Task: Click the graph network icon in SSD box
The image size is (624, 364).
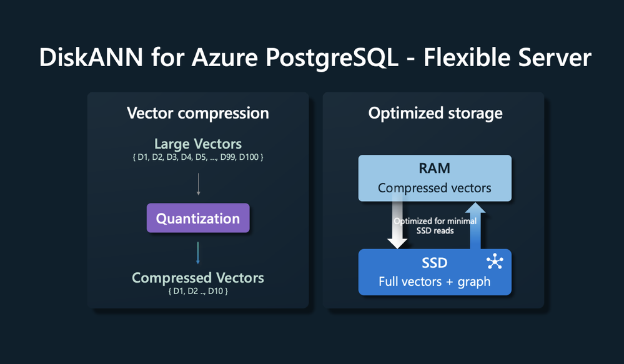Action: (x=494, y=260)
